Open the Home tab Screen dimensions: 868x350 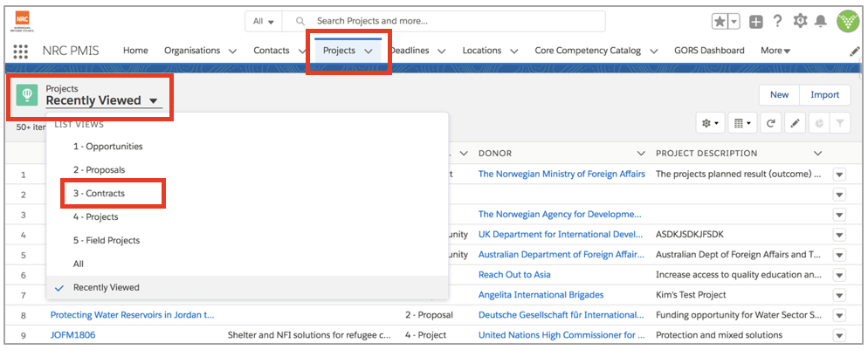pyautogui.click(x=135, y=51)
